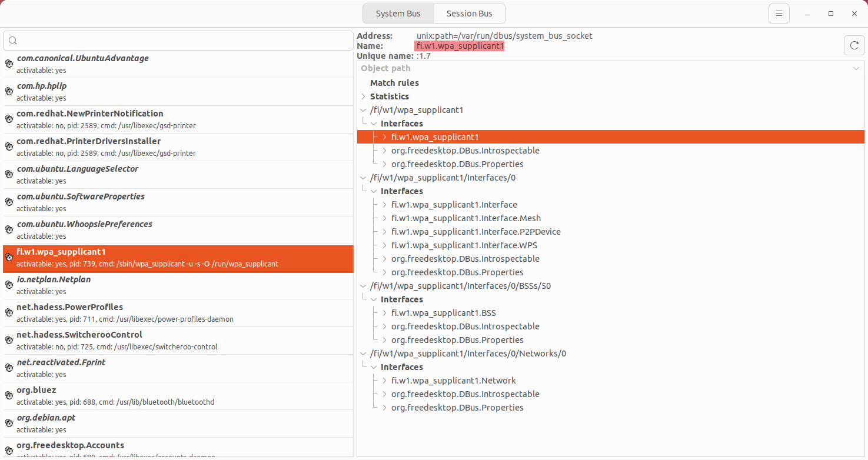Click the gear icon in the selected wpa_supplicant list row
This screenshot has width=868, height=460.
(x=9, y=257)
